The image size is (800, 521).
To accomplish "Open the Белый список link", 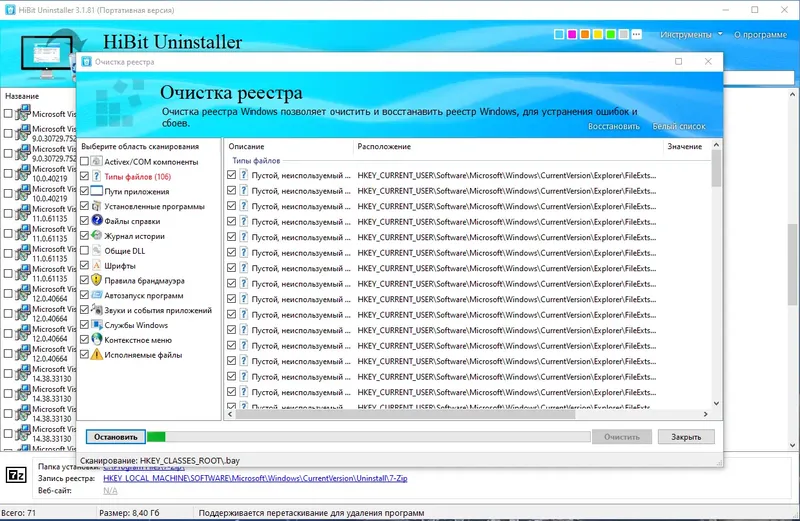I will pyautogui.click(x=679, y=126).
